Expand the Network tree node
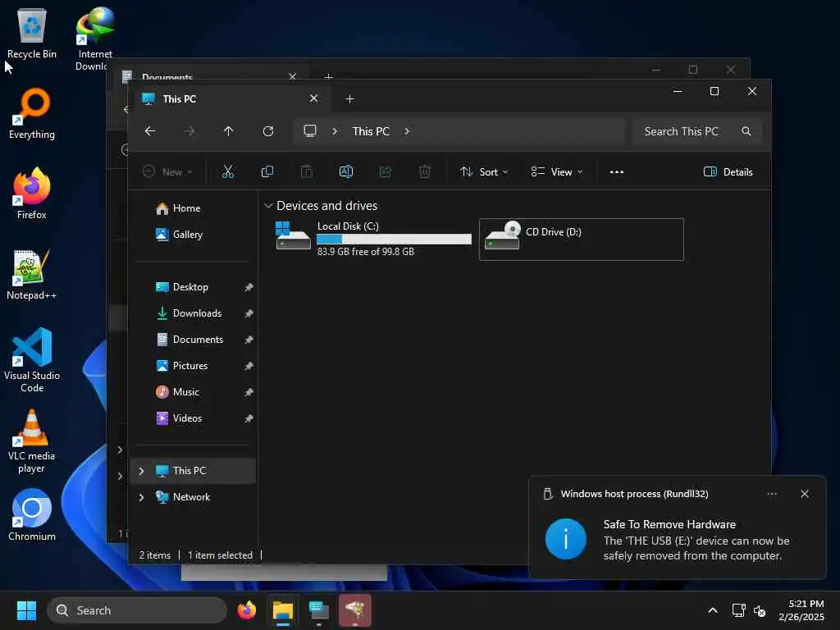Screen dimensions: 840x630 click(141, 496)
